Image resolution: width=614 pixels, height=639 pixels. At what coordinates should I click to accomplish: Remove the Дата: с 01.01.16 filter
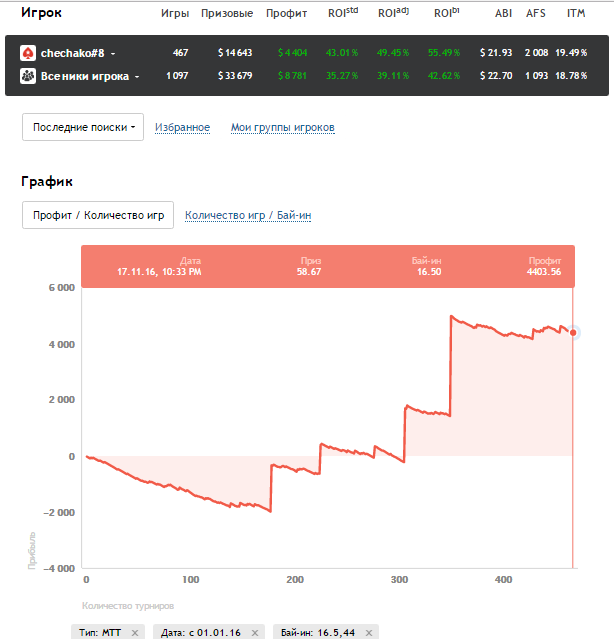[255, 632]
